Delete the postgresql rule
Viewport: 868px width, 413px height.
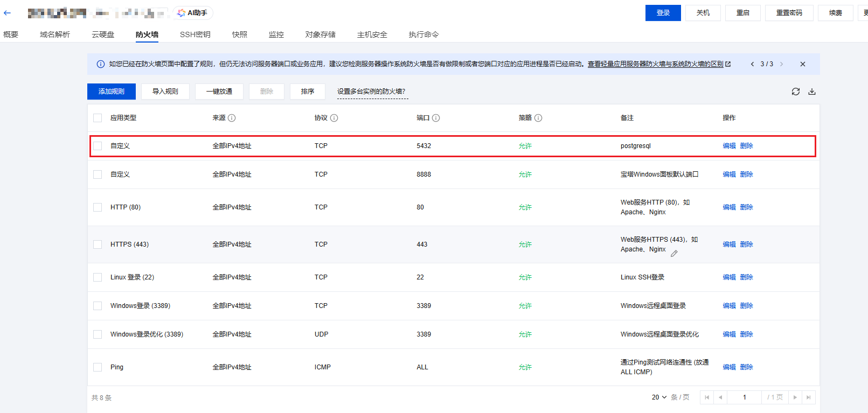click(x=746, y=146)
